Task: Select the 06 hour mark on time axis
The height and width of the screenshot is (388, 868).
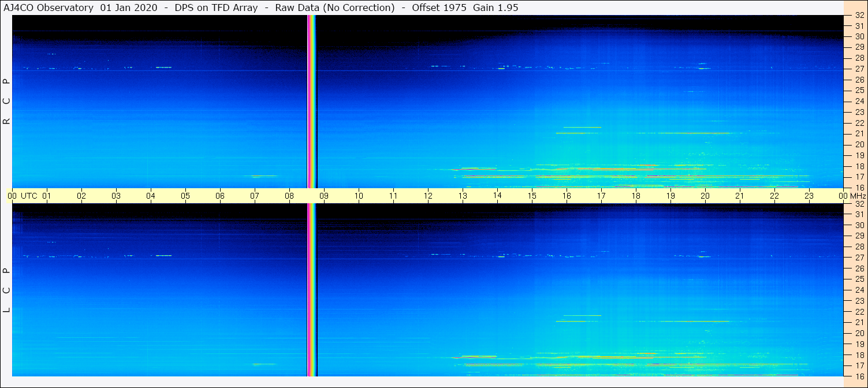Action: (x=220, y=196)
